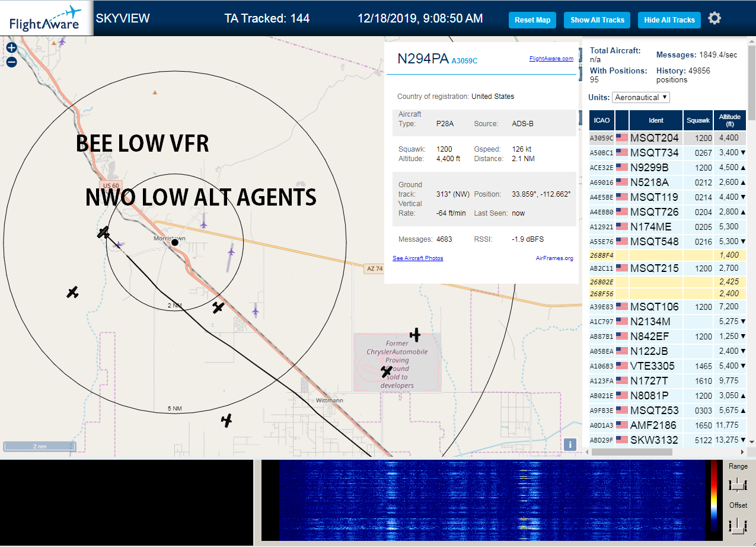Select black aircraft over the Chrysler Proving Ground
The width and height of the screenshot is (756, 548).
(387, 371)
